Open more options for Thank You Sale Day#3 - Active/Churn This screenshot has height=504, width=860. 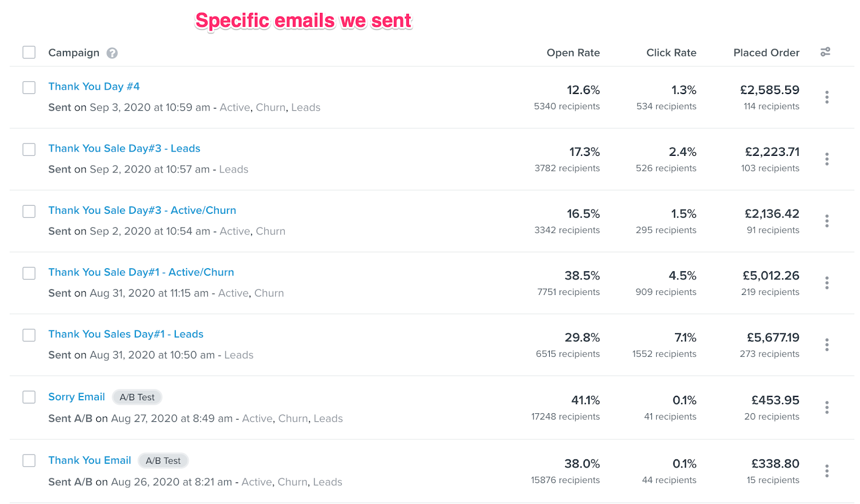pos(827,221)
